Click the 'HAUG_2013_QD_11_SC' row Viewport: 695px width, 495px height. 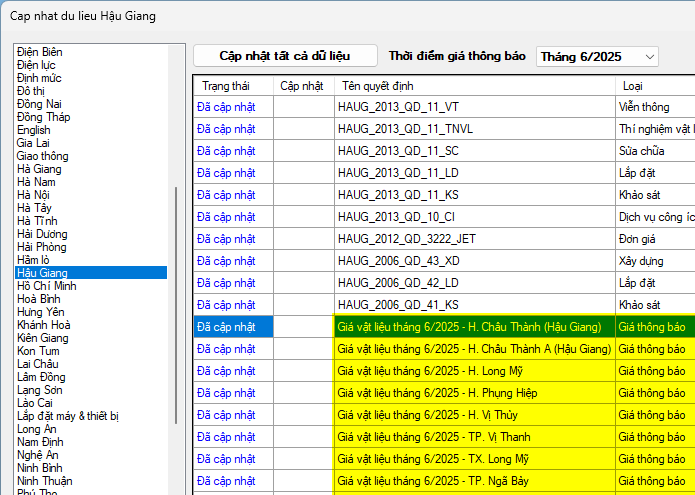[x=444, y=151]
